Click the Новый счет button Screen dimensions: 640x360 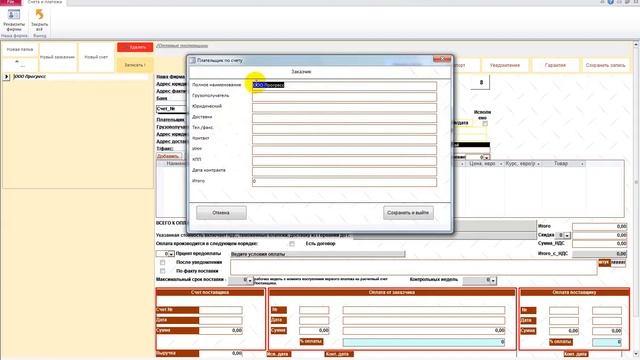pyautogui.click(x=96, y=57)
